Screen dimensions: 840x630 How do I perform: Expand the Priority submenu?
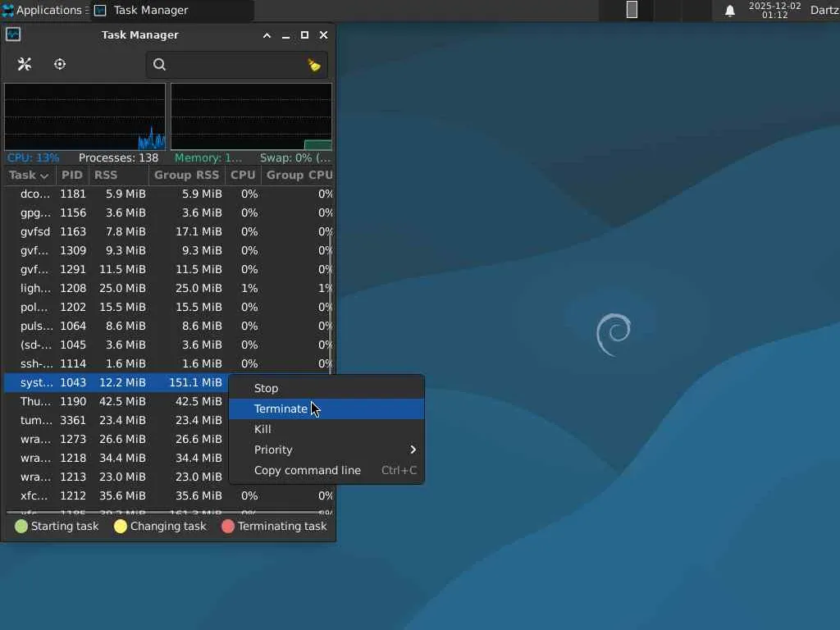coord(326,450)
